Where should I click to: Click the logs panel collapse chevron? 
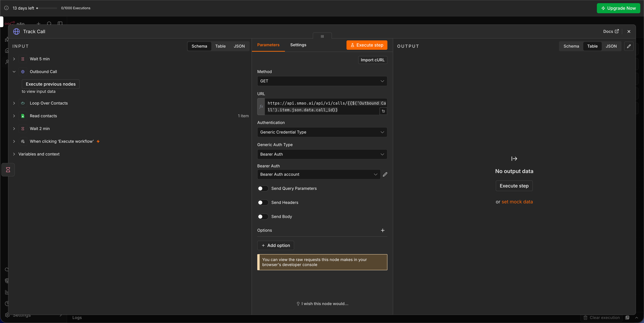[636, 317]
